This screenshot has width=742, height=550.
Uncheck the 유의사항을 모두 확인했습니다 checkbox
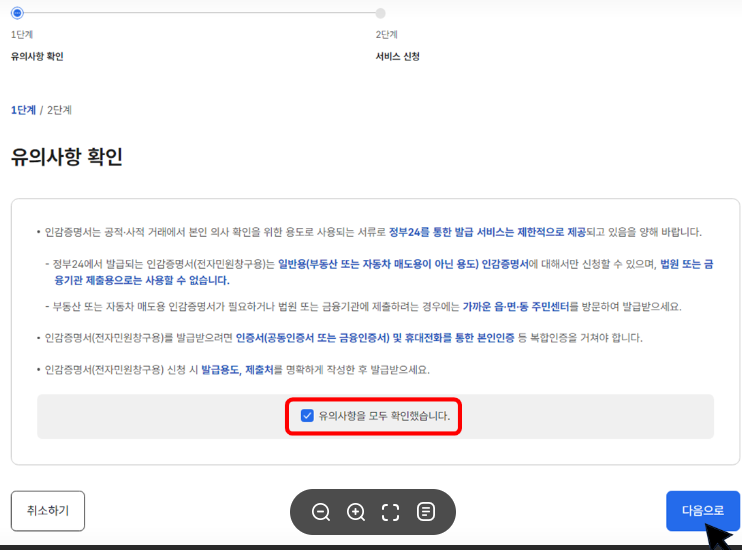307,416
